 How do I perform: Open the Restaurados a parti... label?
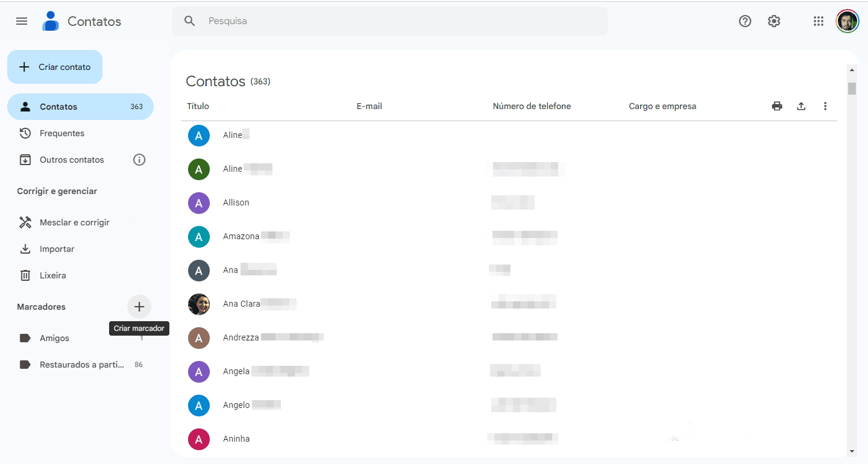[80, 365]
